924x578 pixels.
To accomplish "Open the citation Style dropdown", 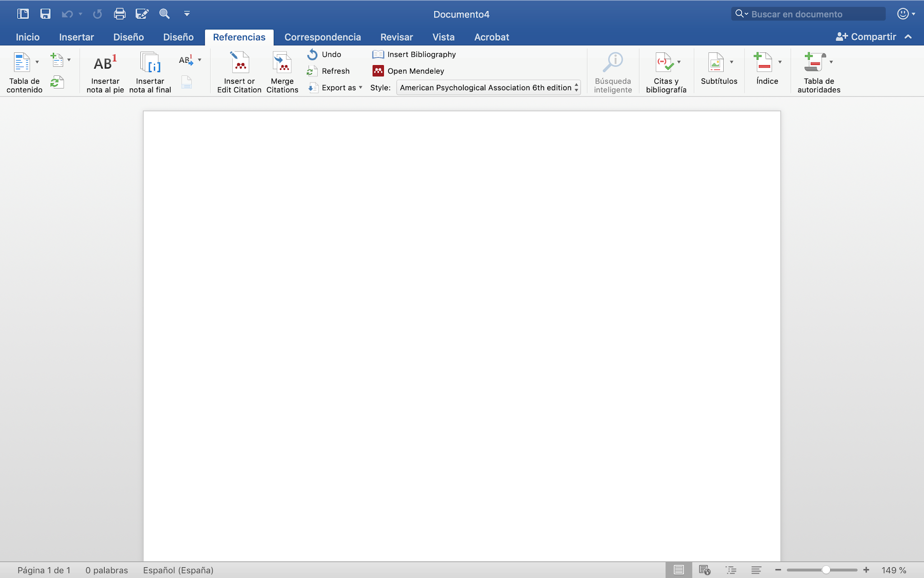I will (x=488, y=88).
